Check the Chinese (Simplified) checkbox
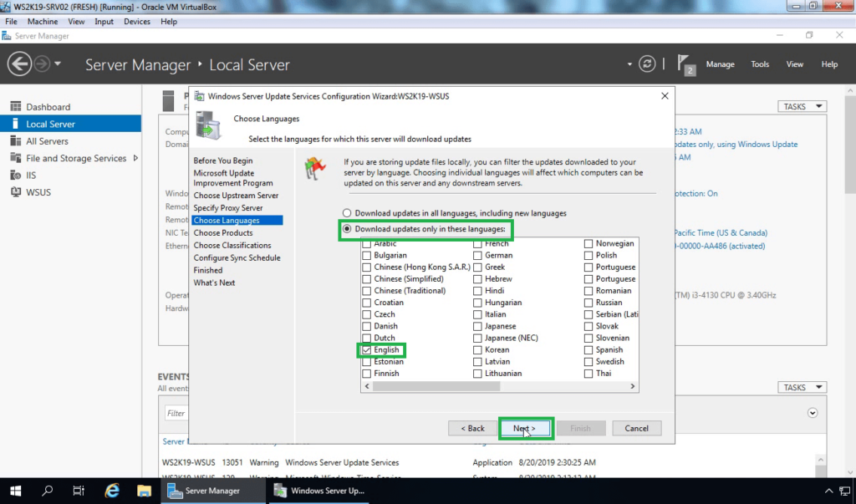Viewport: 856px width, 504px height. click(x=366, y=279)
